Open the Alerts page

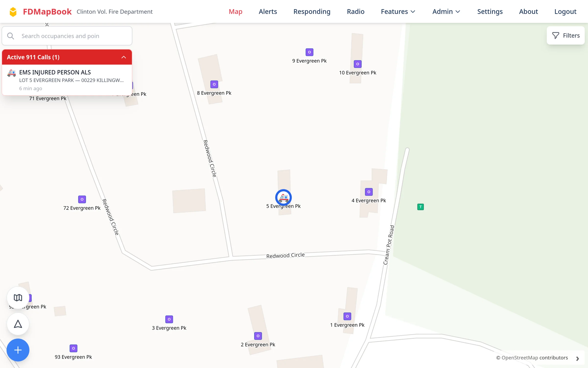pos(268,12)
